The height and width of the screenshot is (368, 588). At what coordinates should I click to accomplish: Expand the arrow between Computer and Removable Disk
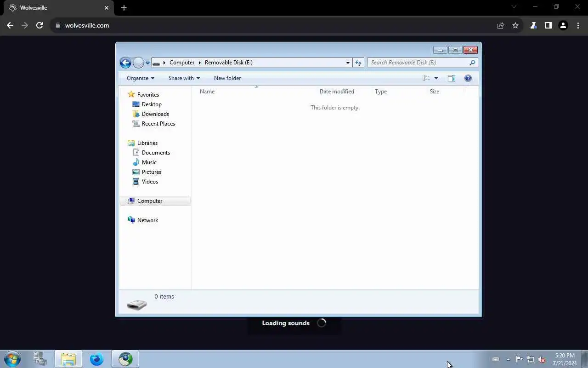(200, 63)
